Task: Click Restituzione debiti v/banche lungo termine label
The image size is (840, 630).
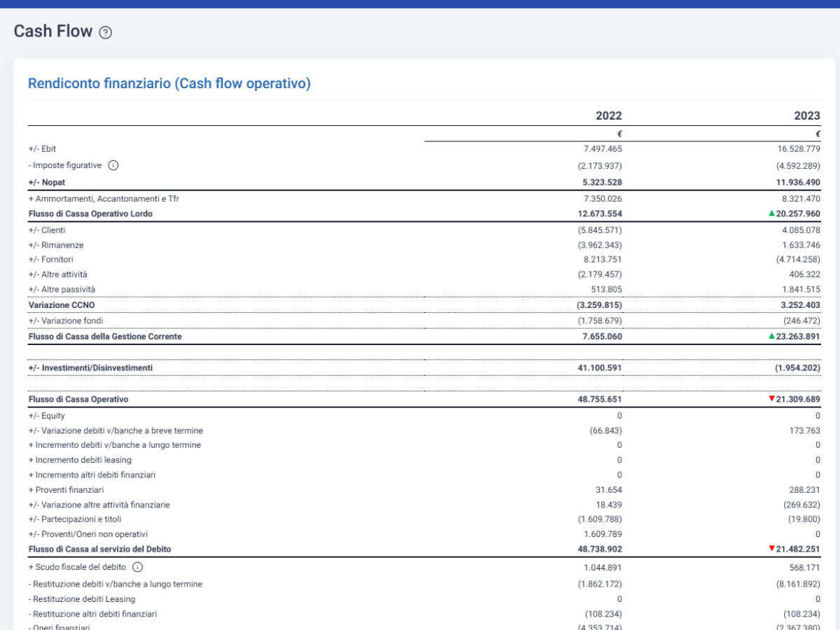Action: (x=115, y=584)
